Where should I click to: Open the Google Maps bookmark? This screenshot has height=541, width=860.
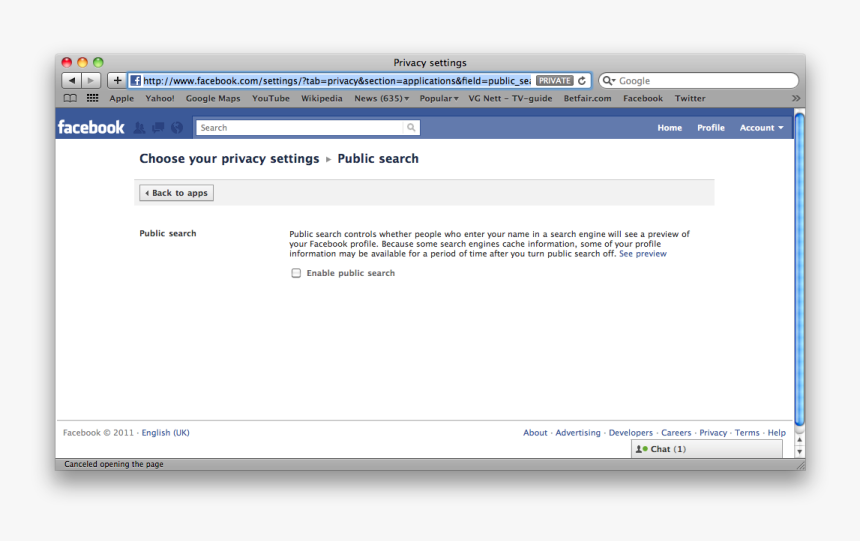tap(213, 98)
